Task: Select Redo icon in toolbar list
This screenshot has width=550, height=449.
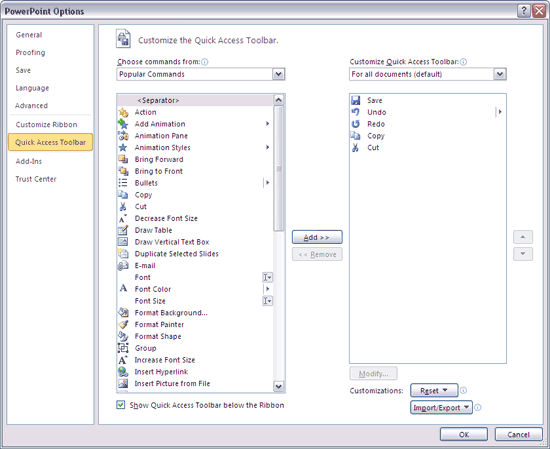Action: tap(356, 124)
